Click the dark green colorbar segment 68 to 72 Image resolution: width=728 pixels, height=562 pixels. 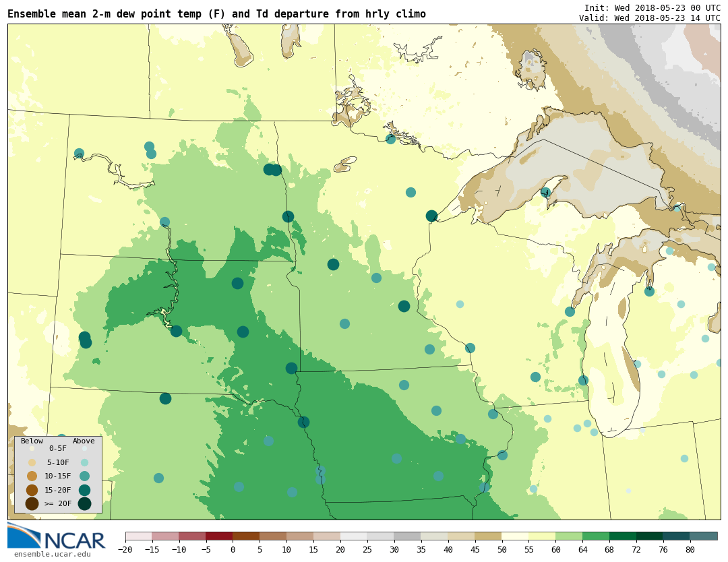click(623, 536)
